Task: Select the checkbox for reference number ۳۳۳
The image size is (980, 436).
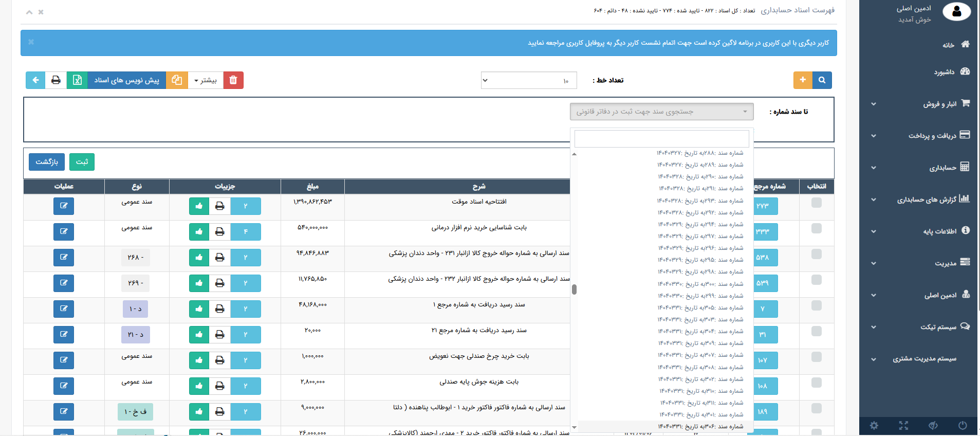Action: point(816,228)
